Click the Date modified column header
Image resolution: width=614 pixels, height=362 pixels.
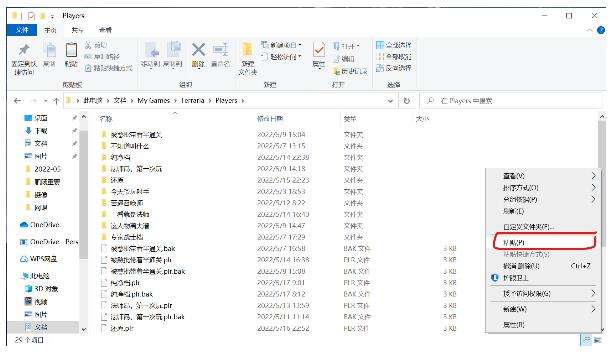click(270, 119)
